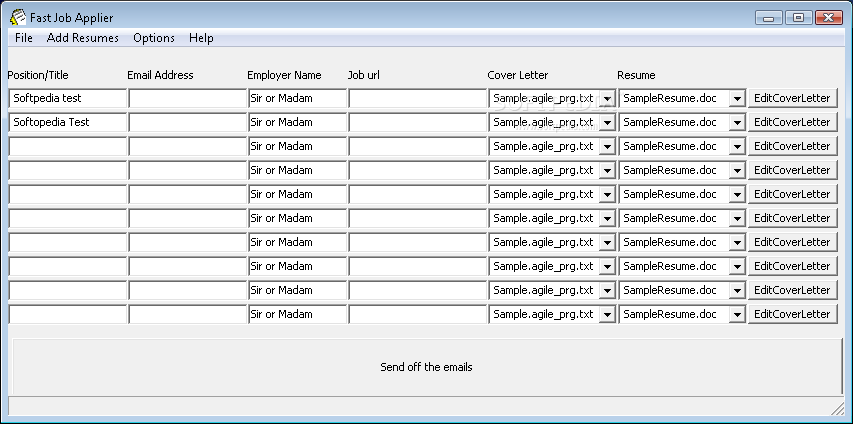Expand Cover Letter dropdown in third row
853x424 pixels.
click(x=607, y=147)
